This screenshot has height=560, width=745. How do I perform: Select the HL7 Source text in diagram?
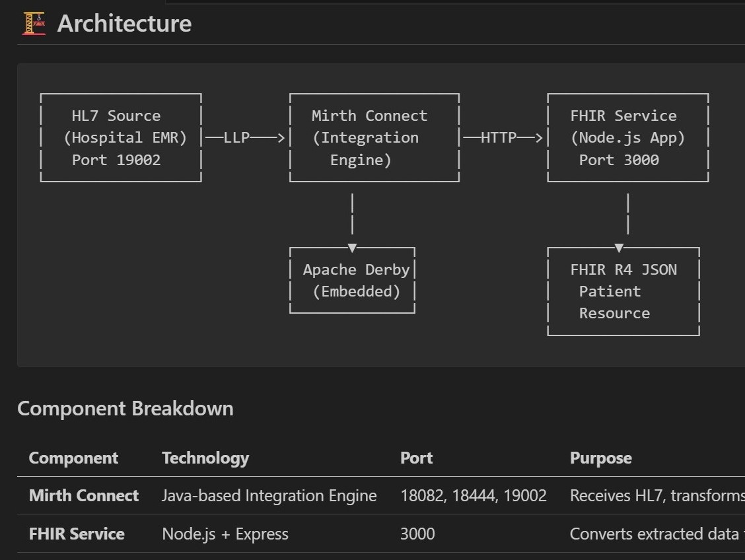116,116
